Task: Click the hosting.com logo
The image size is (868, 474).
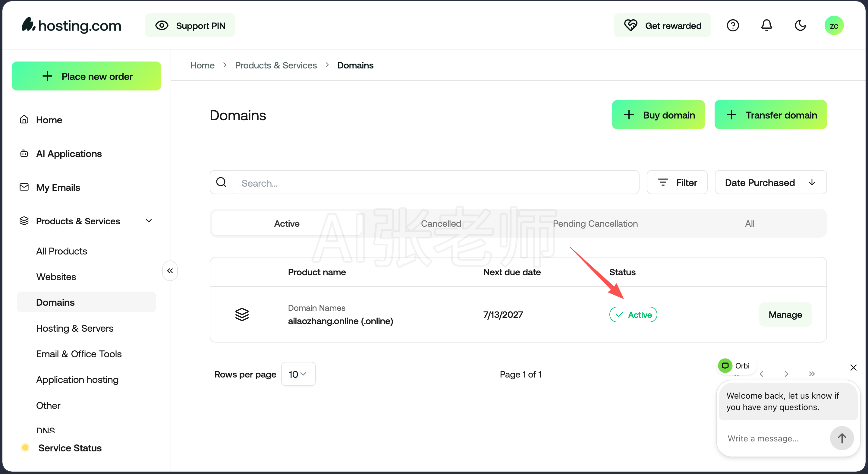Action: (x=71, y=25)
